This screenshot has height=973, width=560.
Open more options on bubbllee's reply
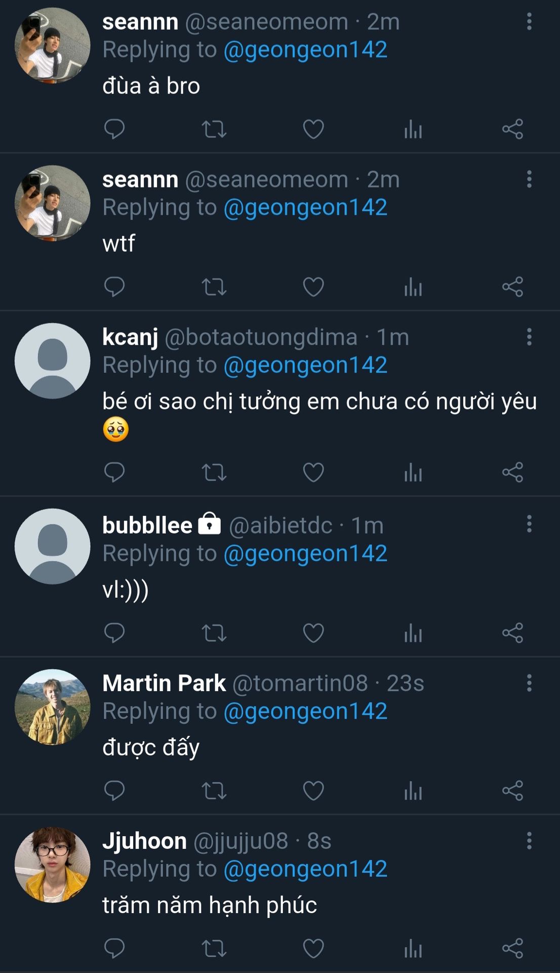coord(529,523)
